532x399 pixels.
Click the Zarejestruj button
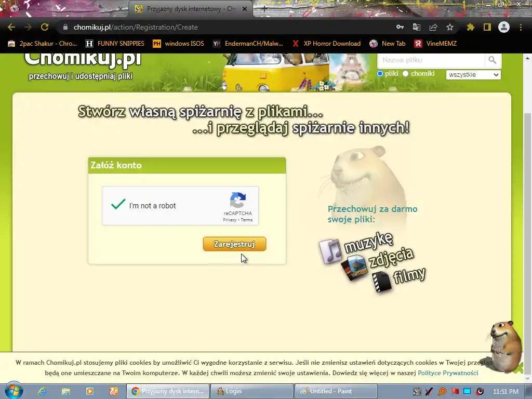pyautogui.click(x=234, y=244)
